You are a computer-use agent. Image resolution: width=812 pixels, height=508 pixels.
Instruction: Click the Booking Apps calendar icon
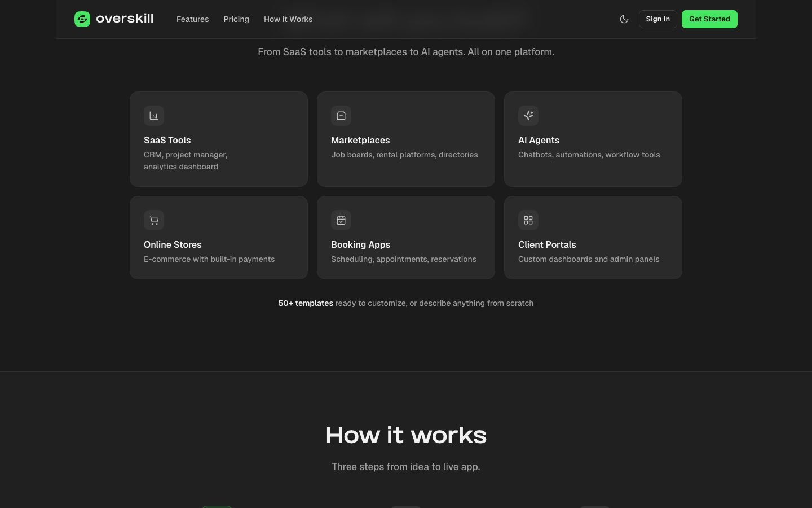341,220
